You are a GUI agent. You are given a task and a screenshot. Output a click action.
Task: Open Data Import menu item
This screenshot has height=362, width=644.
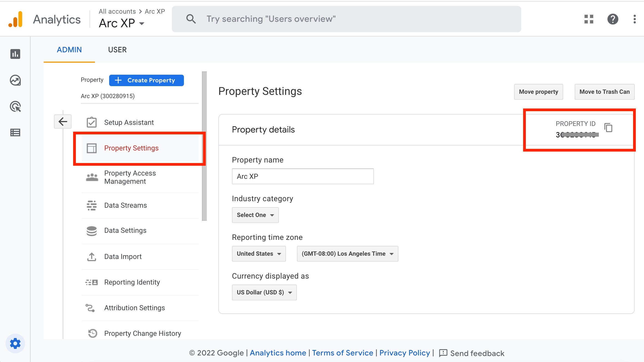click(140, 257)
